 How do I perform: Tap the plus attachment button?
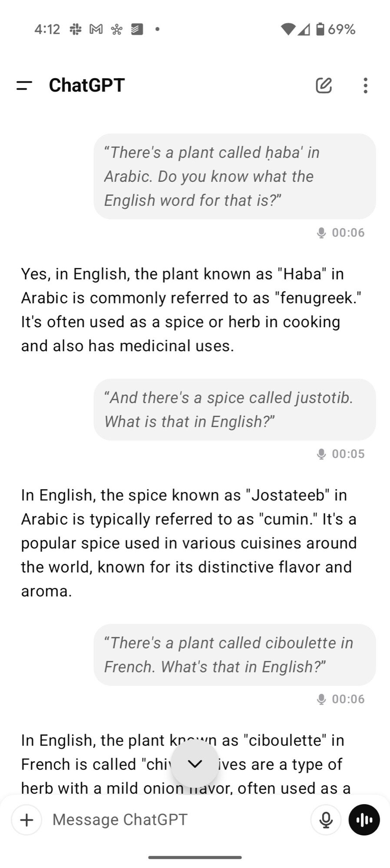[27, 820]
